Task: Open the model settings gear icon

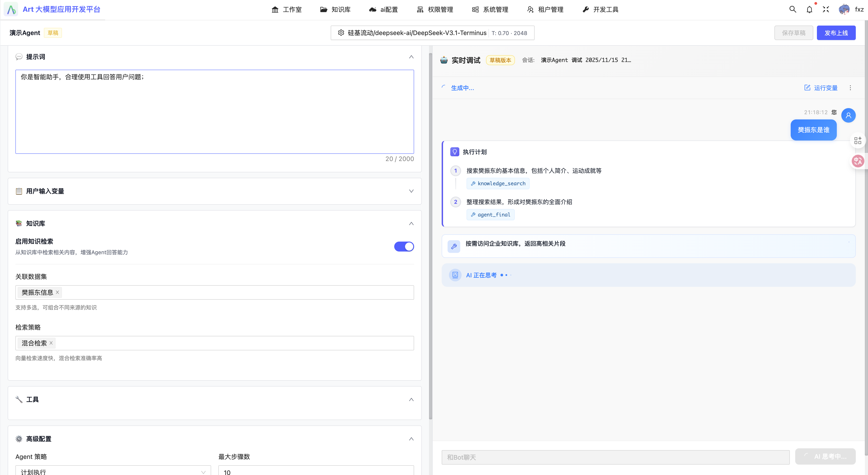Action: click(x=341, y=33)
